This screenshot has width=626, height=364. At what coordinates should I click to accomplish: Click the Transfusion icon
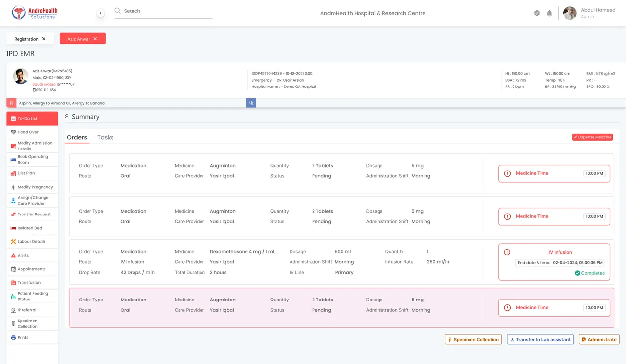[x=13, y=283]
